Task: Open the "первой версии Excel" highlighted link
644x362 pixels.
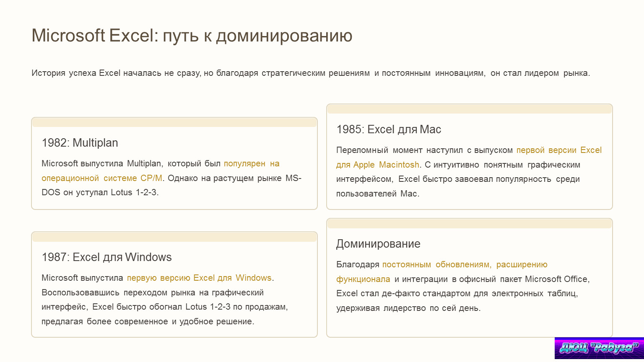Action: [x=558, y=150]
